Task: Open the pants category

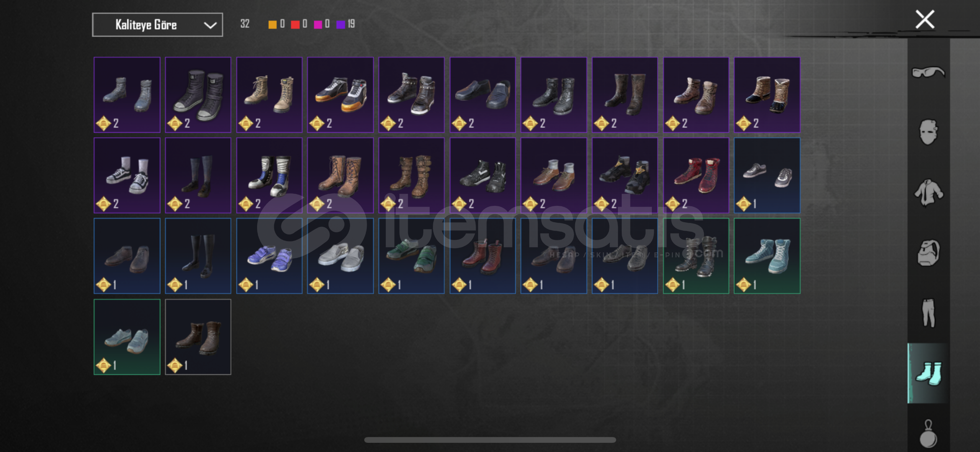Action: (x=928, y=313)
